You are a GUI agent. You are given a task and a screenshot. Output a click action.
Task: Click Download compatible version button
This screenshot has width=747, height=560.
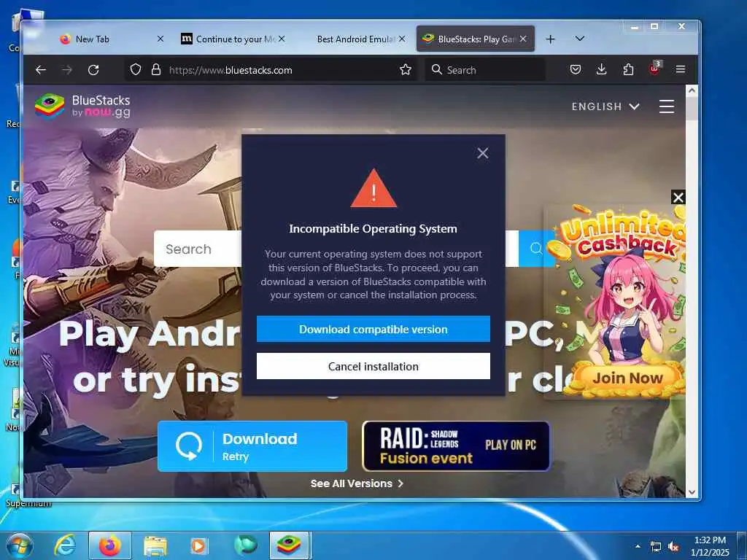[x=373, y=329]
